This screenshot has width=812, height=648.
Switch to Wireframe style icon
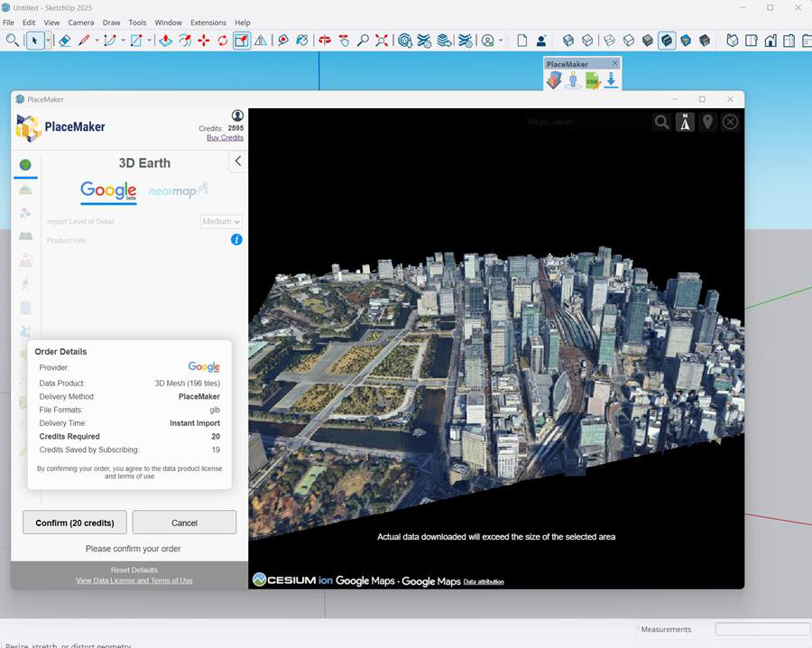tap(610, 41)
